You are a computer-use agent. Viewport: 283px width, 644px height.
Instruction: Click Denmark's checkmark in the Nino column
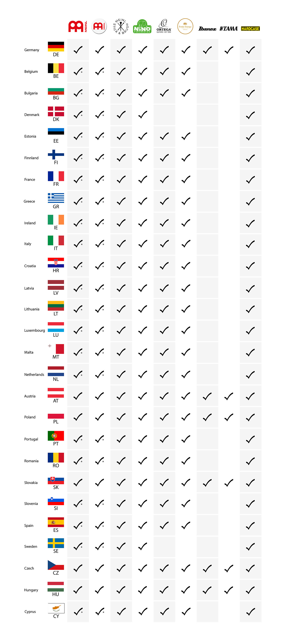click(143, 115)
